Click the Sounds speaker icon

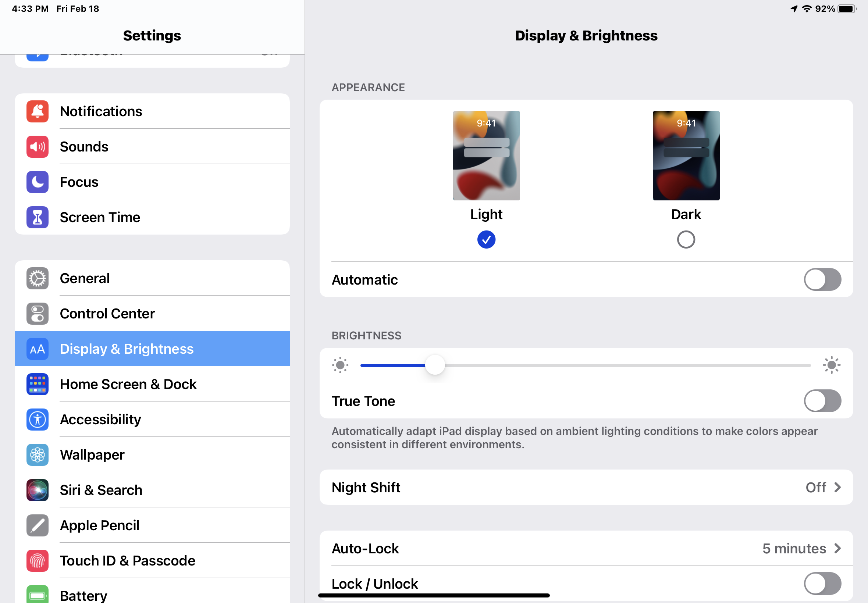38,147
